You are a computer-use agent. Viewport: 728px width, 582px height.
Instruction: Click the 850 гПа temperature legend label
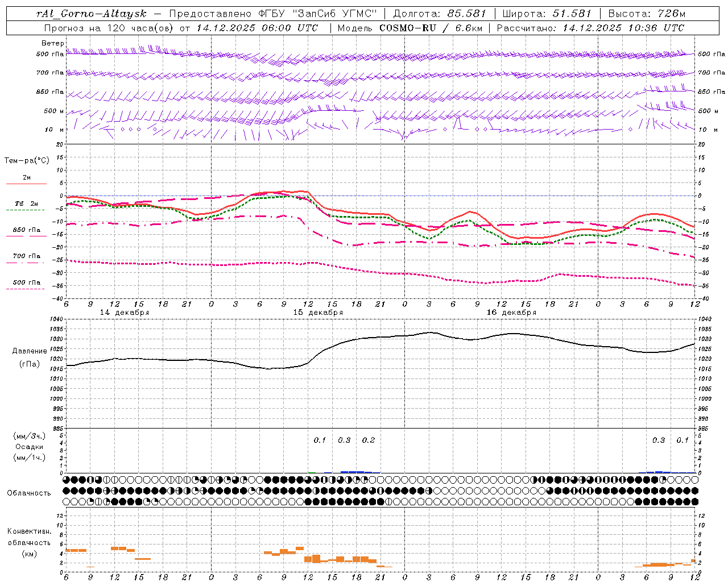[27, 230]
